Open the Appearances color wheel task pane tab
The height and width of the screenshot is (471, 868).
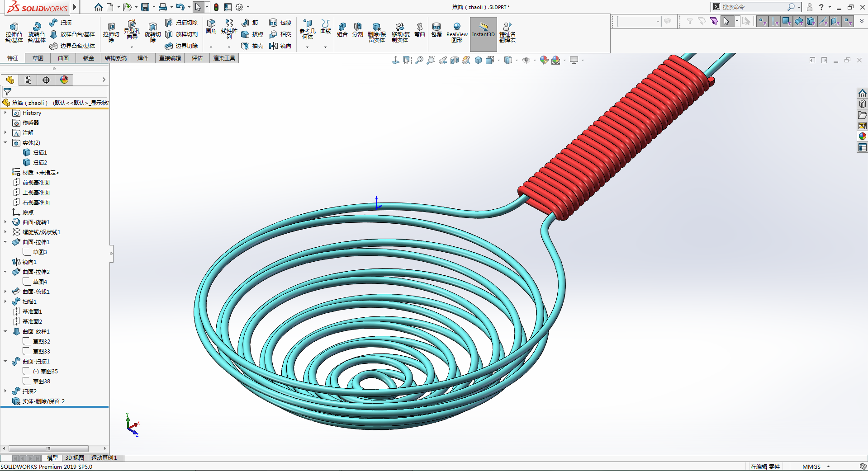[863, 137]
